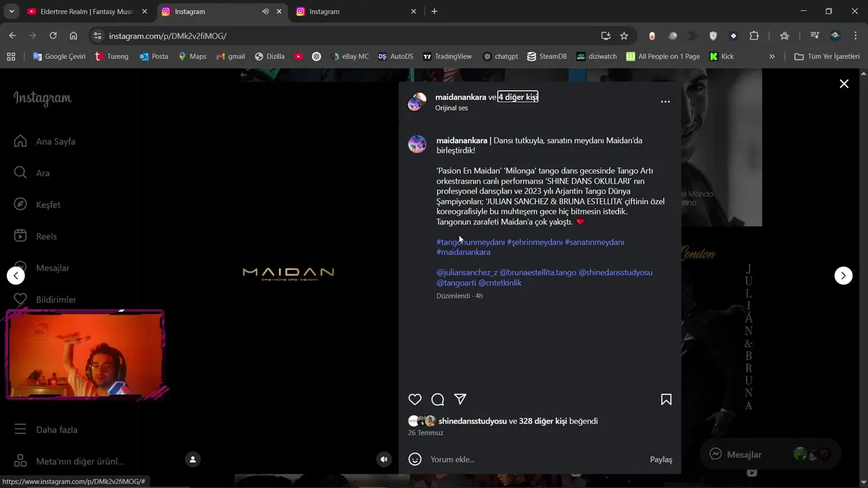Visit @brunaestellita.tango profile
This screenshot has height=488, width=868.
click(538, 272)
